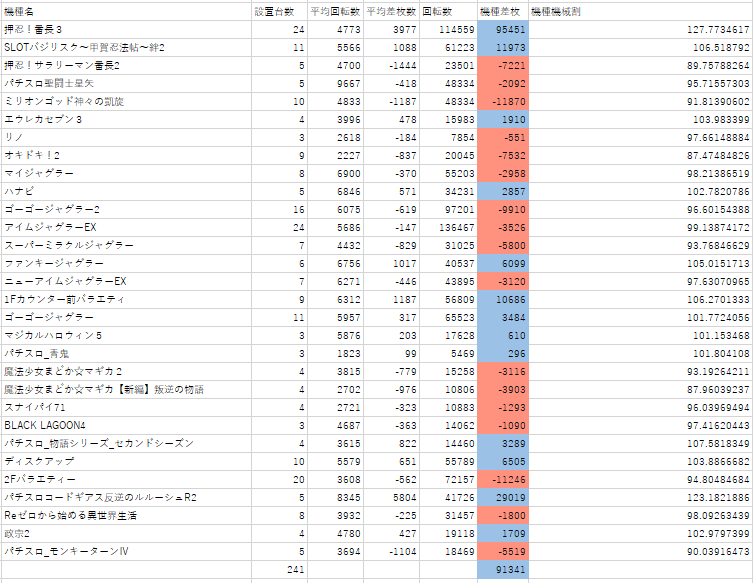This screenshot has width=753, height=583.
Task: Select the 3977 average difference cell
Action: pos(391,30)
